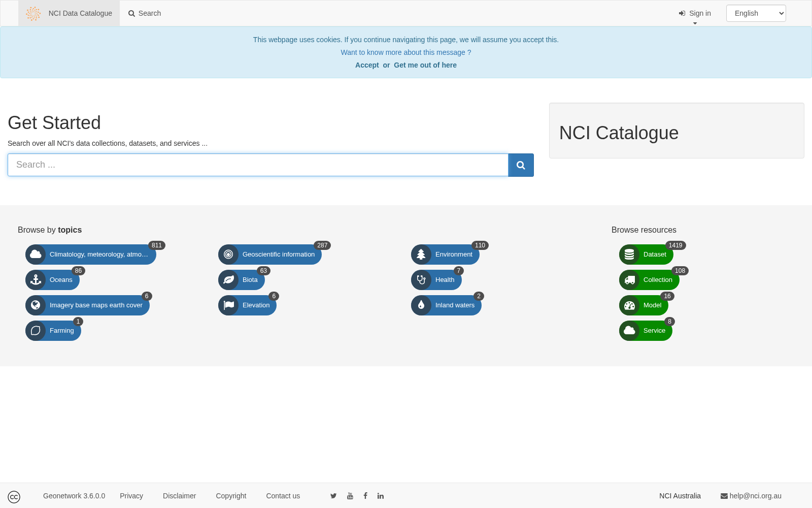Open the LinkedIn link in the footer
Image resolution: width=812 pixels, height=508 pixels.
pyautogui.click(x=381, y=496)
